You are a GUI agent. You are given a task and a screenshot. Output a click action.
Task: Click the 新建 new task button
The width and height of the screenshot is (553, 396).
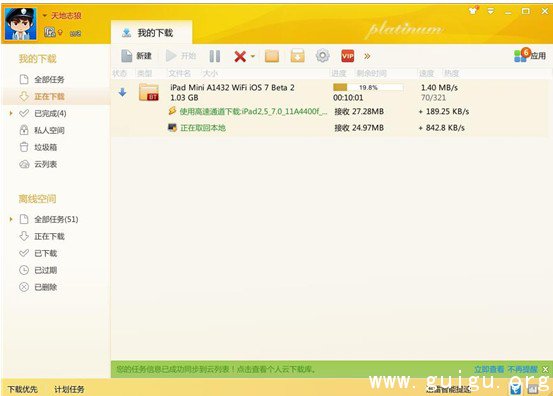point(136,56)
